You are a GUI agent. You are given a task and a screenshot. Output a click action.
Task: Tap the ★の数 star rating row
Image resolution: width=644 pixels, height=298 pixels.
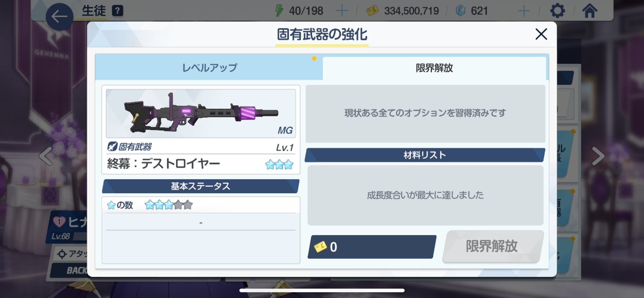click(x=201, y=205)
